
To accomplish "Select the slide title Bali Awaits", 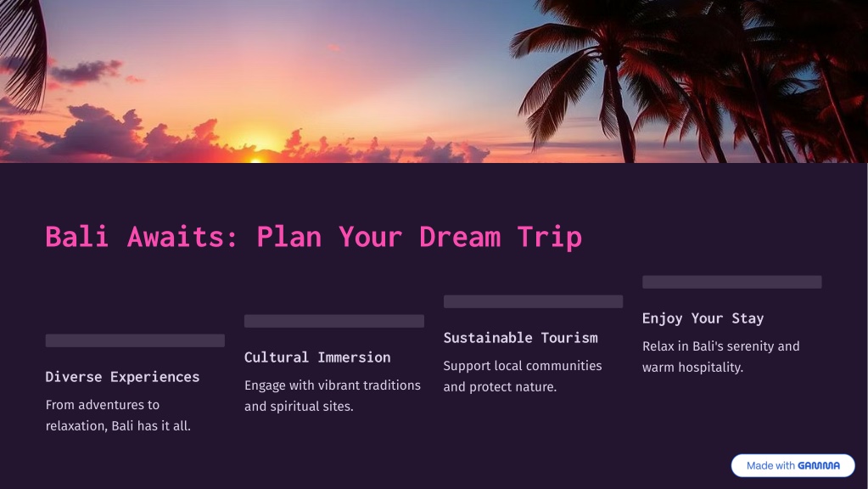I will [313, 237].
